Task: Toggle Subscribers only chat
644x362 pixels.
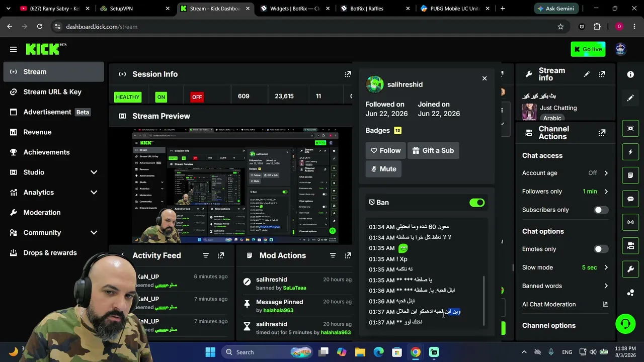Action: (x=601, y=210)
